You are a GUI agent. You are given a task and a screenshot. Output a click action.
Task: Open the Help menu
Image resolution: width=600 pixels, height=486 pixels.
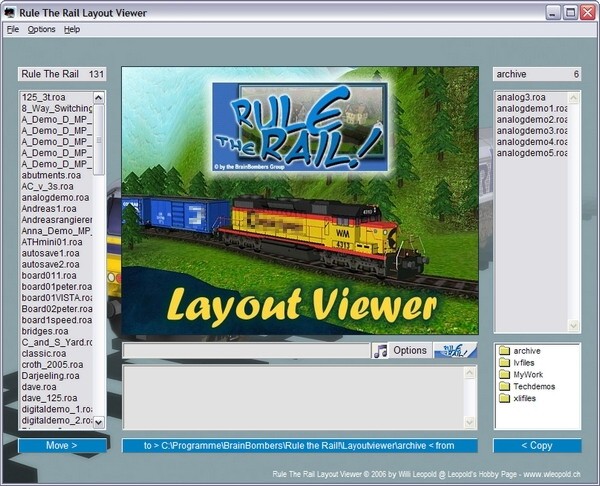tap(72, 30)
